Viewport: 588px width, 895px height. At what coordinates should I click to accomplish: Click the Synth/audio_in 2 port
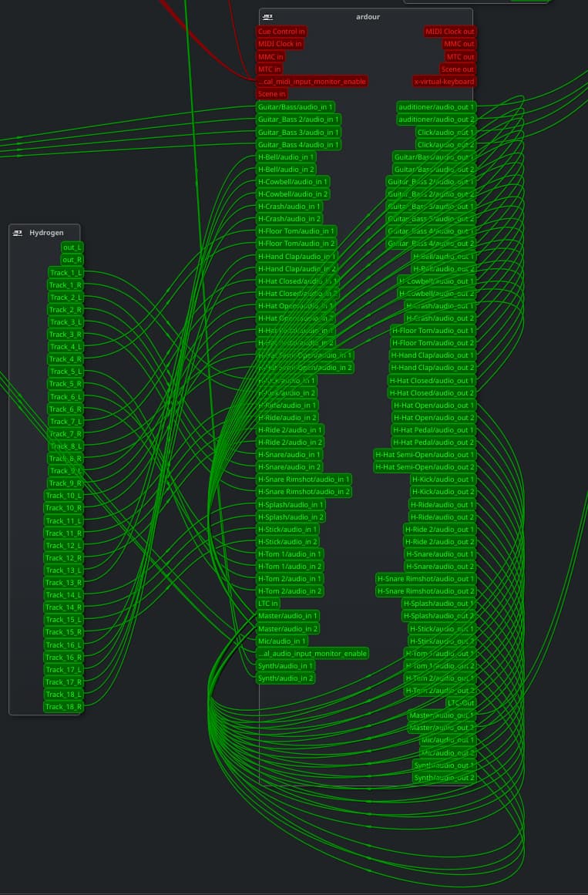pyautogui.click(x=286, y=678)
